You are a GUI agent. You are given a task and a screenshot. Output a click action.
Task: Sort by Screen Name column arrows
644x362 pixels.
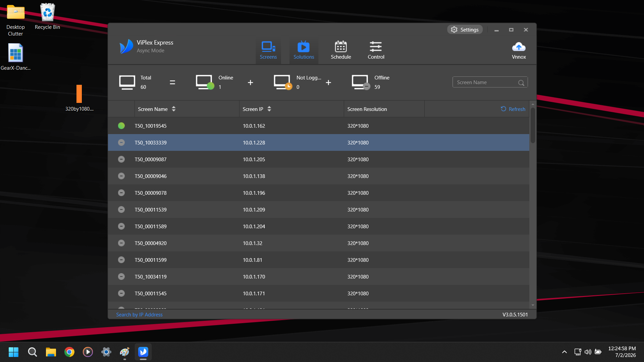pyautogui.click(x=174, y=109)
